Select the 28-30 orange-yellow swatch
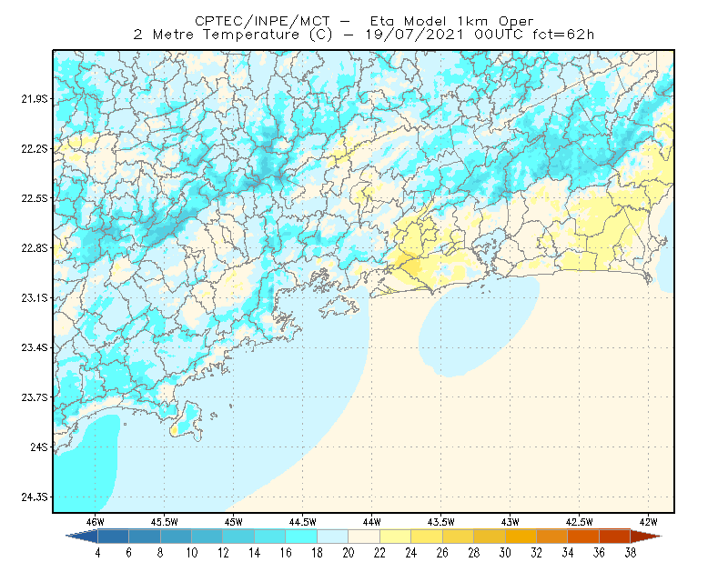The image size is (728, 562). (490, 537)
